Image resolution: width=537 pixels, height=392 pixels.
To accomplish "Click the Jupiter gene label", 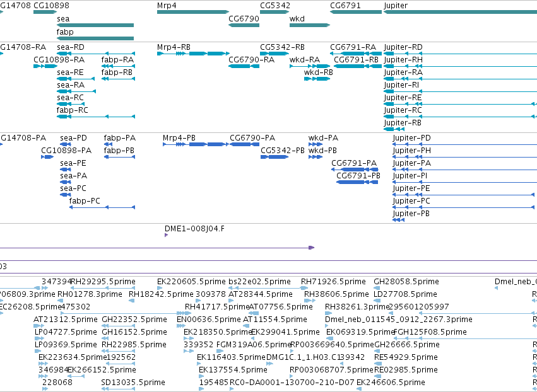I will pos(396,6).
